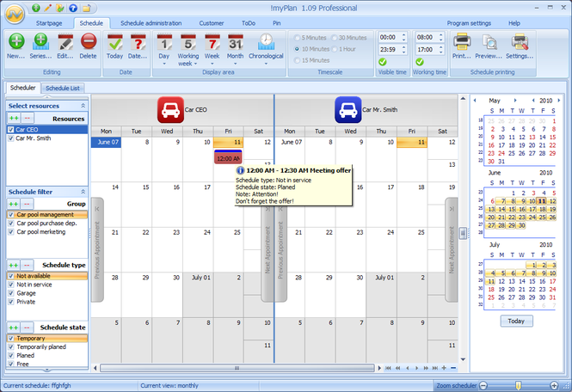Click the red Car CEO resource icon

pyautogui.click(x=170, y=110)
